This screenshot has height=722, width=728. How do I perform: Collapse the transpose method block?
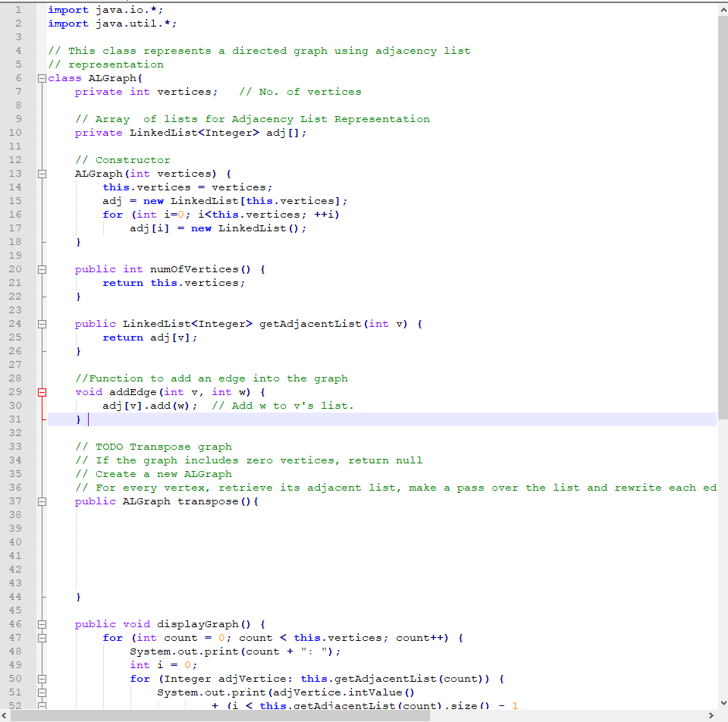42,501
